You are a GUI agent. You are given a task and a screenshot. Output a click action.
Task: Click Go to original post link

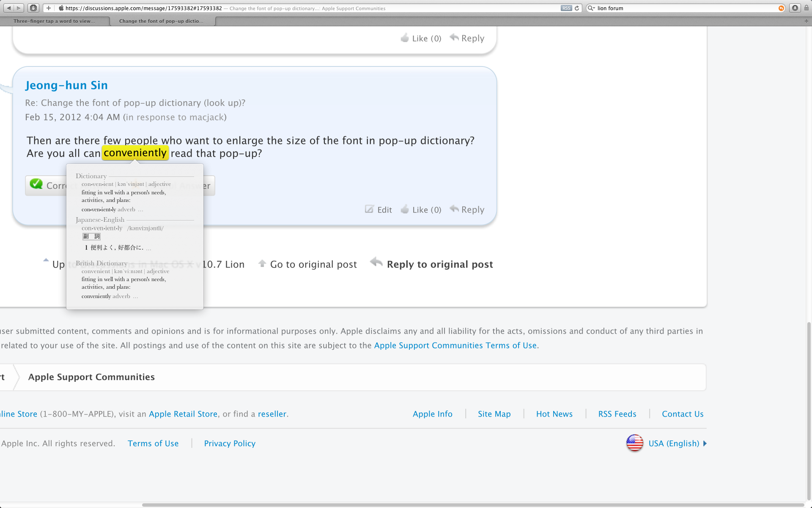[x=313, y=264]
